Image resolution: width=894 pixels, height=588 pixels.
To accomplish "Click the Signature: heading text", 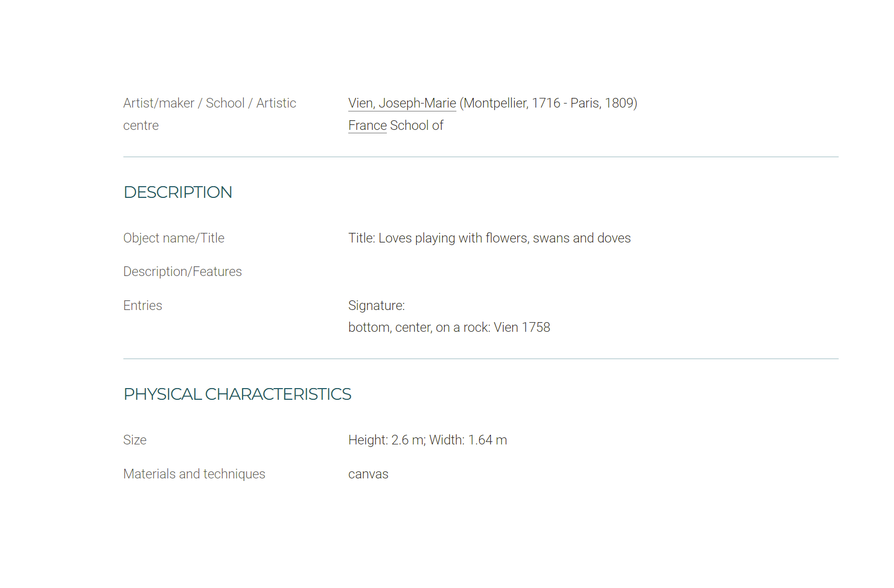I will (x=377, y=305).
